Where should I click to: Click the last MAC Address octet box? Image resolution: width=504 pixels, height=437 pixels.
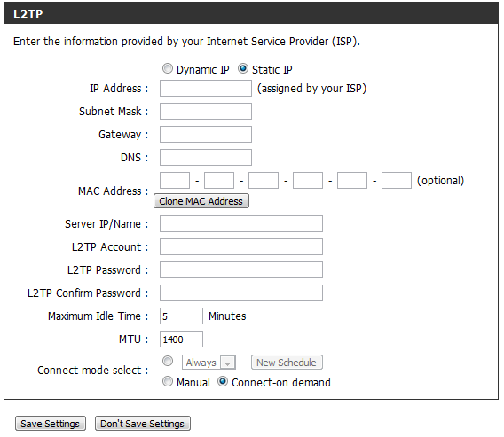point(397,181)
